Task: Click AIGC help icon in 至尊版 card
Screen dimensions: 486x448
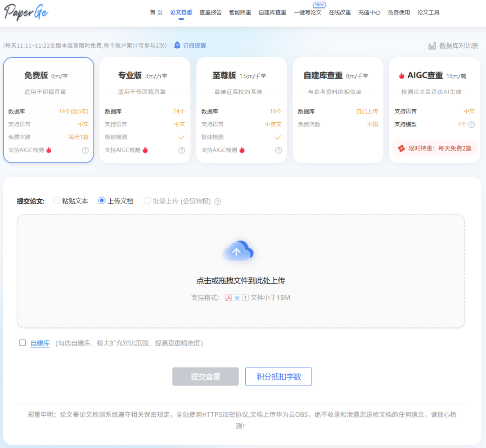Action: (x=279, y=150)
